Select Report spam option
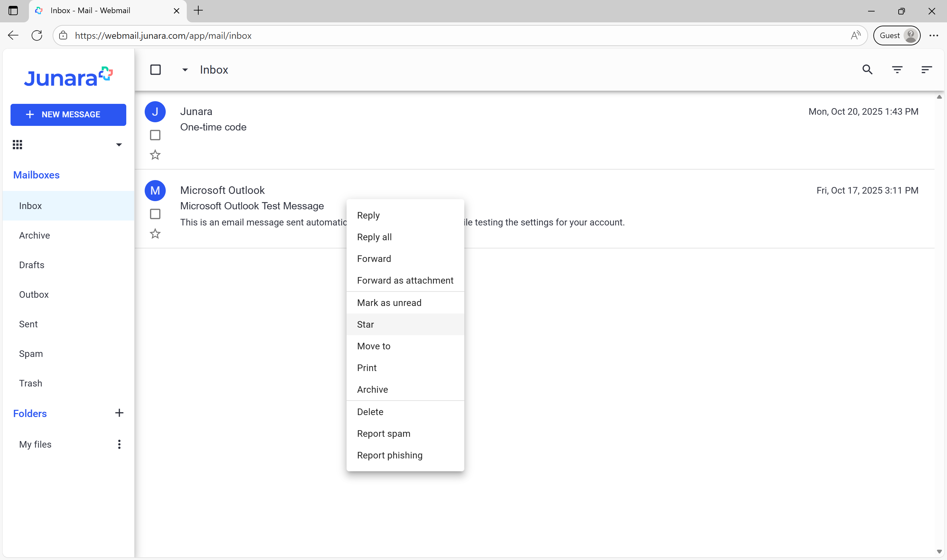947x560 pixels. click(x=405, y=433)
